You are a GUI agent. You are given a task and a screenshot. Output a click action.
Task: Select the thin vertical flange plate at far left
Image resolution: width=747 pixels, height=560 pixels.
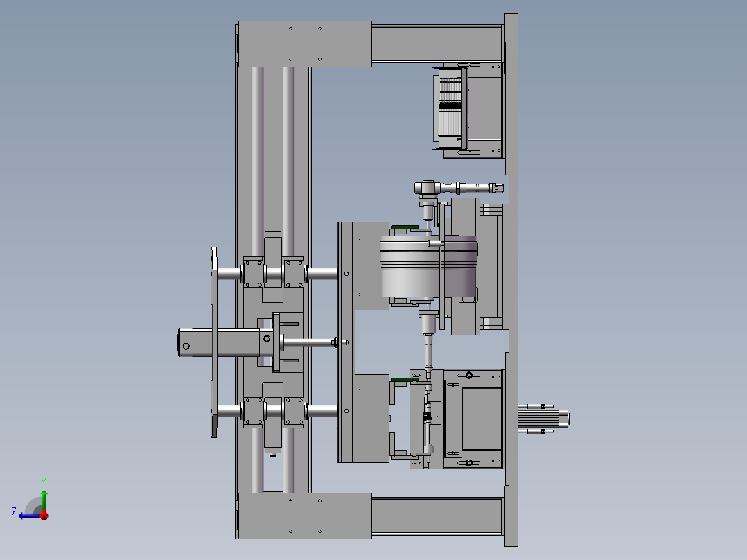tap(214, 342)
